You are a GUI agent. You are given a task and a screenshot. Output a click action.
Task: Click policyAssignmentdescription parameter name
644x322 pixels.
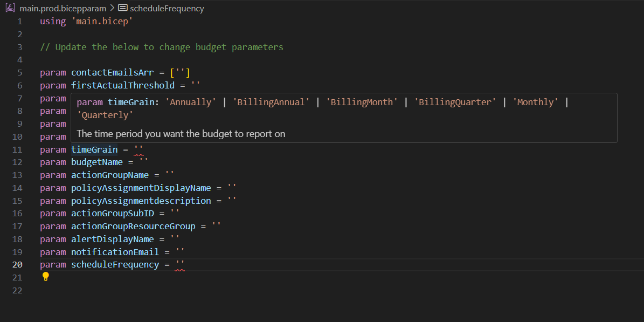[141, 201]
